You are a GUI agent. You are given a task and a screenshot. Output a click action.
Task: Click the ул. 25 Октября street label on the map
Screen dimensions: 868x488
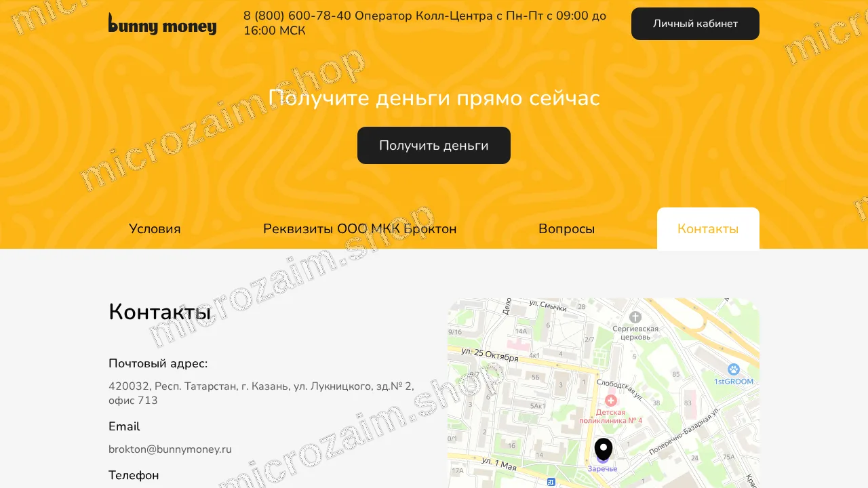pyautogui.click(x=490, y=354)
